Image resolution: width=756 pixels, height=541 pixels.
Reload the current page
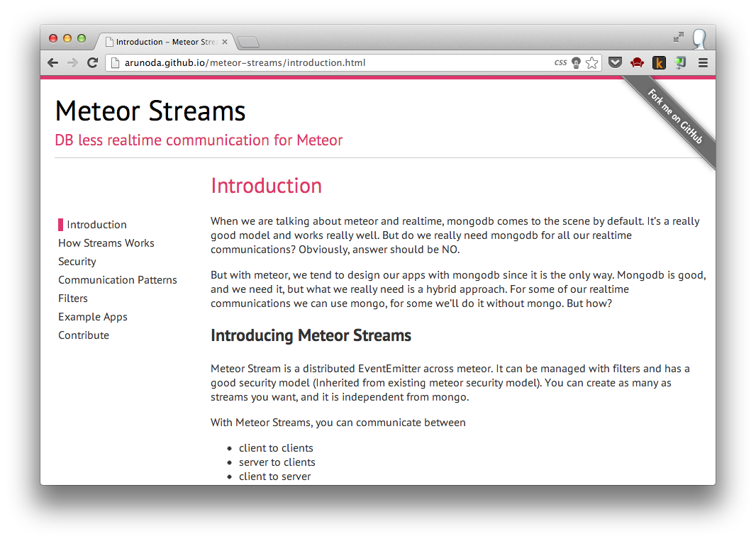92,62
